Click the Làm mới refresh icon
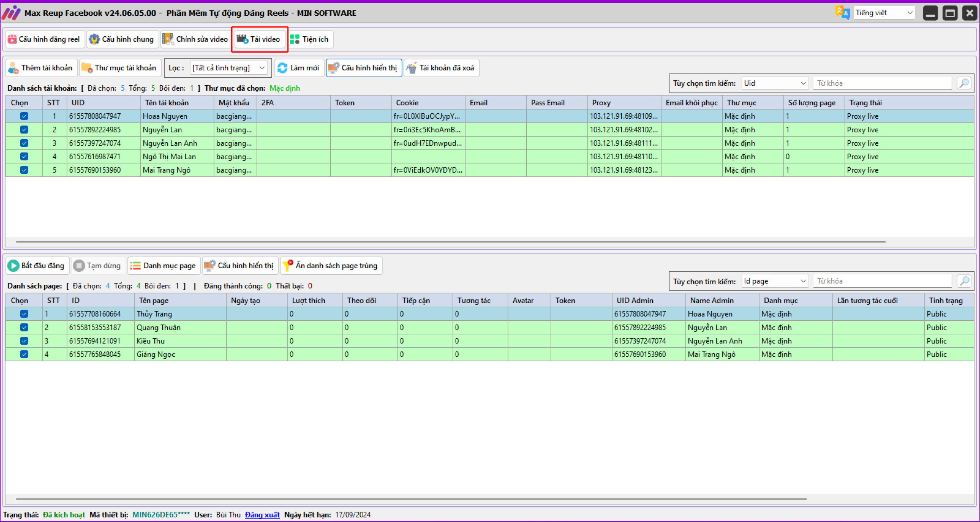 click(283, 68)
